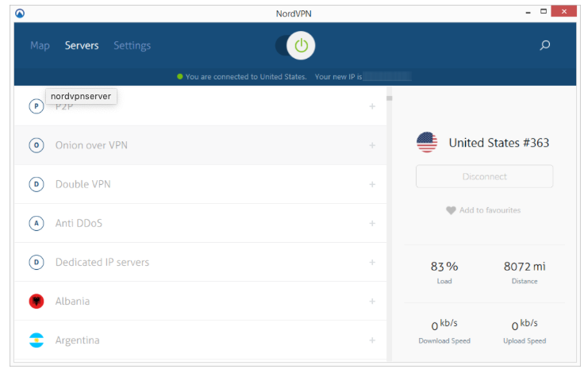The width and height of the screenshot is (588, 373).
Task: Open the Settings tab
Action: click(x=132, y=45)
